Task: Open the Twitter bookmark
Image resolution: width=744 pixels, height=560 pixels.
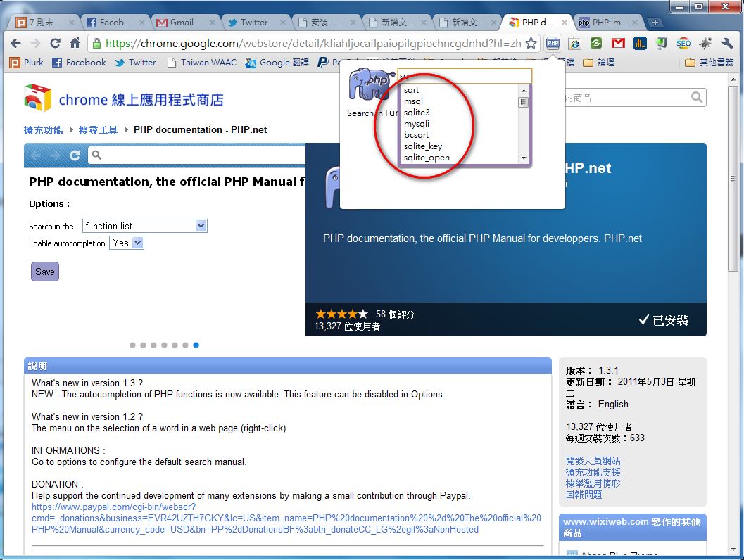Action: (x=135, y=63)
